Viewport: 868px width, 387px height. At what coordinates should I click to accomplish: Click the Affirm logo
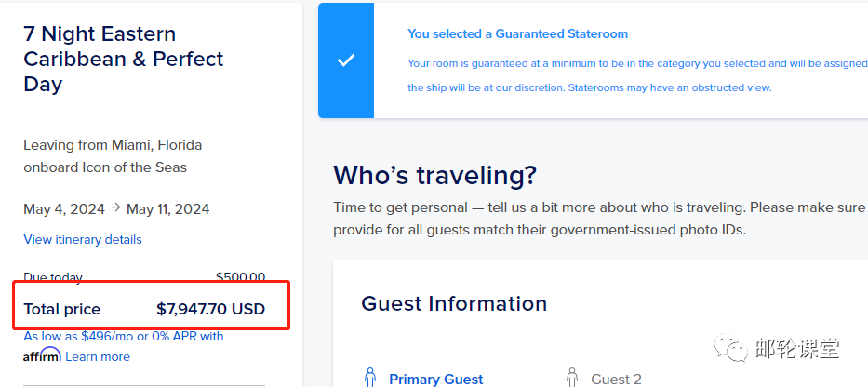tap(42, 354)
